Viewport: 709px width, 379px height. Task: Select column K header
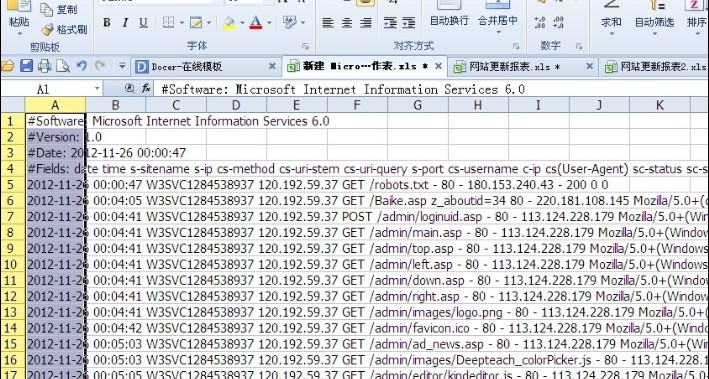[x=659, y=105]
